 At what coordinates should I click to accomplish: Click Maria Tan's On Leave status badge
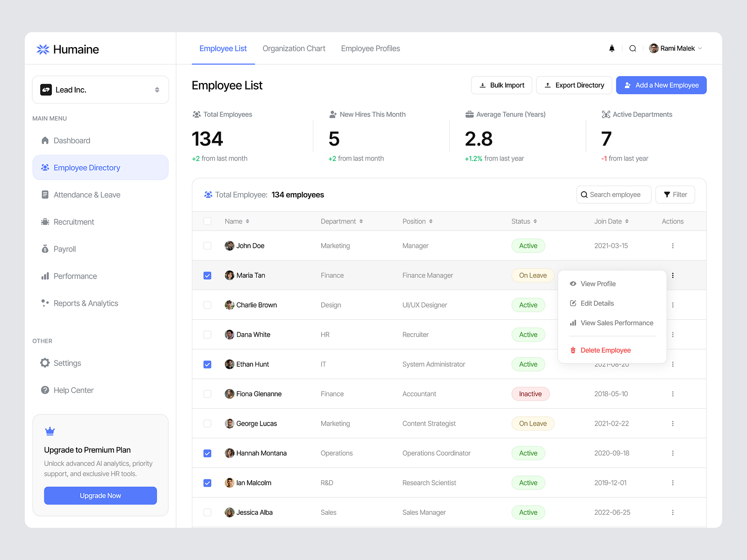(x=533, y=275)
